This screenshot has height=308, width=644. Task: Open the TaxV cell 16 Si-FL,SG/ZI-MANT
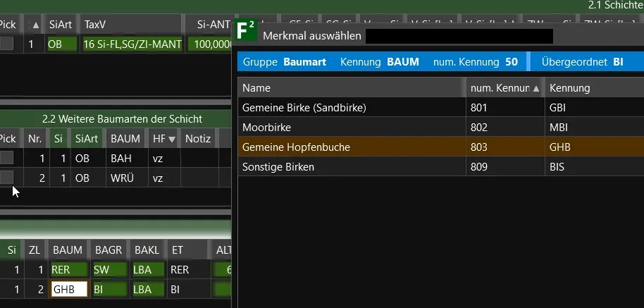pos(132,44)
